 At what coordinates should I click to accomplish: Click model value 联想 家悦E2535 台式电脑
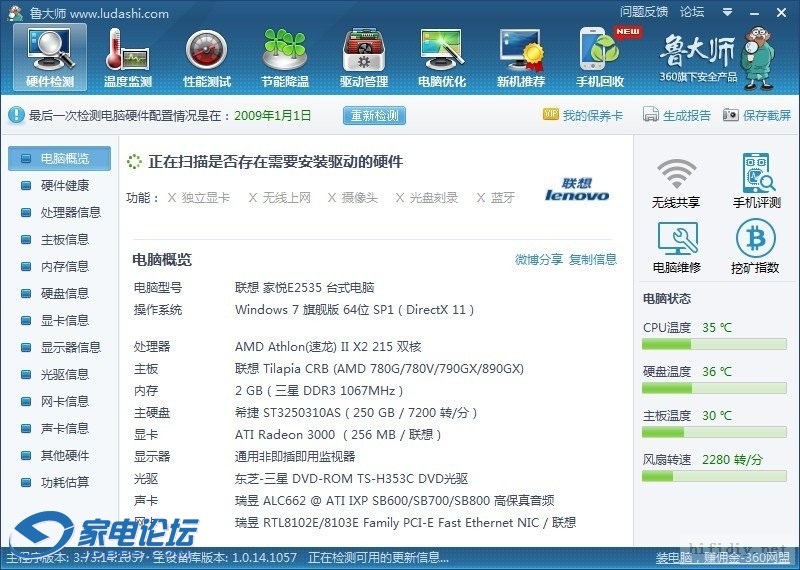tap(305, 288)
